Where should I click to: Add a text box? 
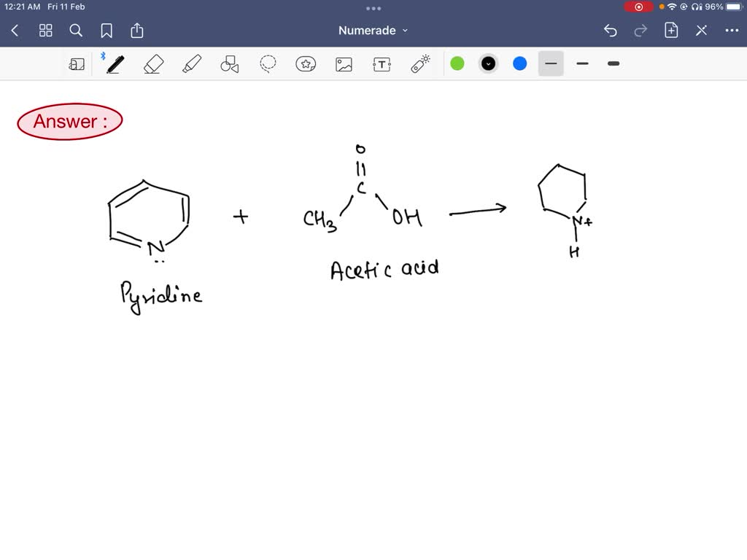tap(382, 63)
